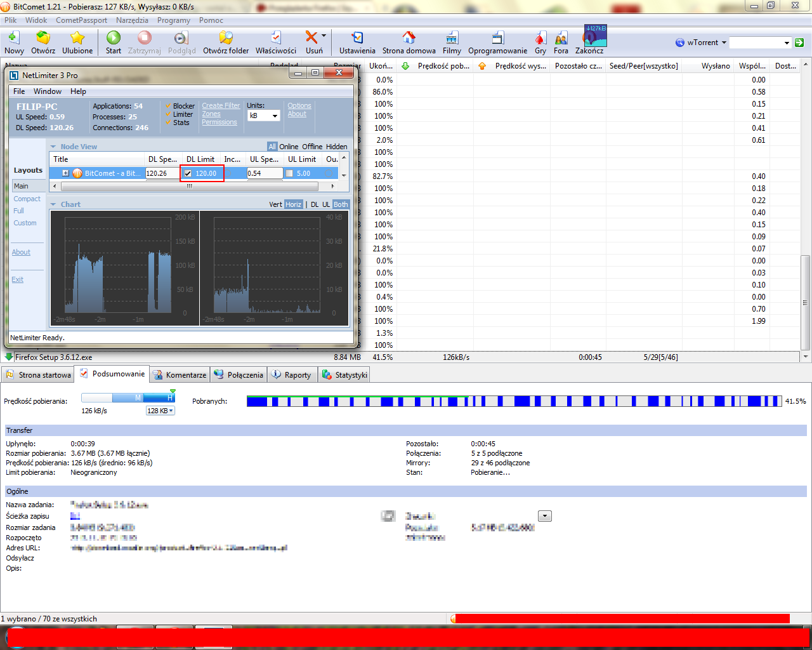Click the Create Filter link
The image size is (812, 650).
pyautogui.click(x=221, y=106)
